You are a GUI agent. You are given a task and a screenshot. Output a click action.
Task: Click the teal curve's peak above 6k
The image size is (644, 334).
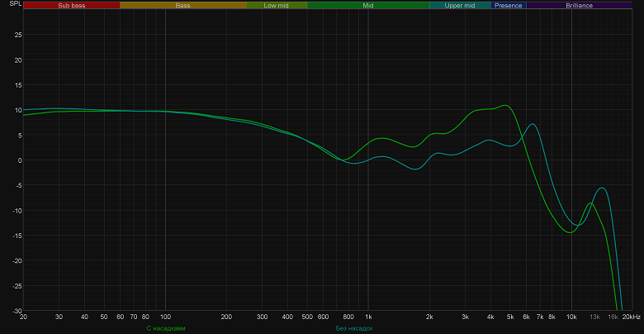pos(533,124)
